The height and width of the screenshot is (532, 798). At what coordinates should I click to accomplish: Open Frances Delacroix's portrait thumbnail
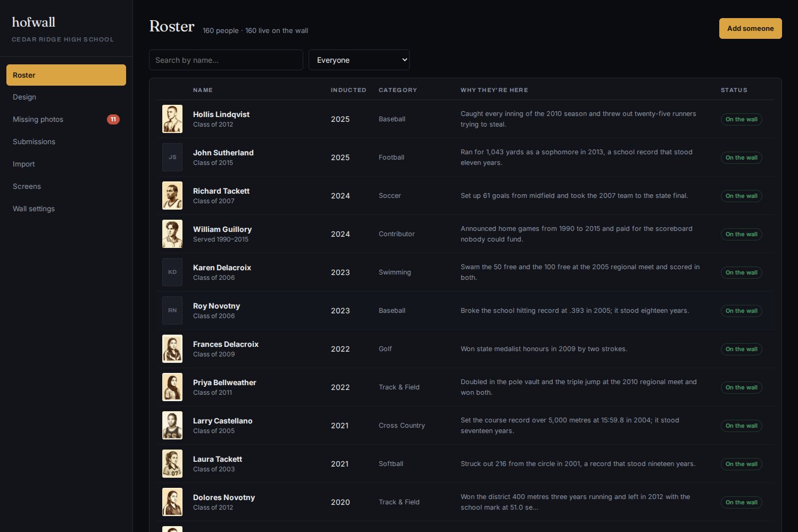(172, 349)
